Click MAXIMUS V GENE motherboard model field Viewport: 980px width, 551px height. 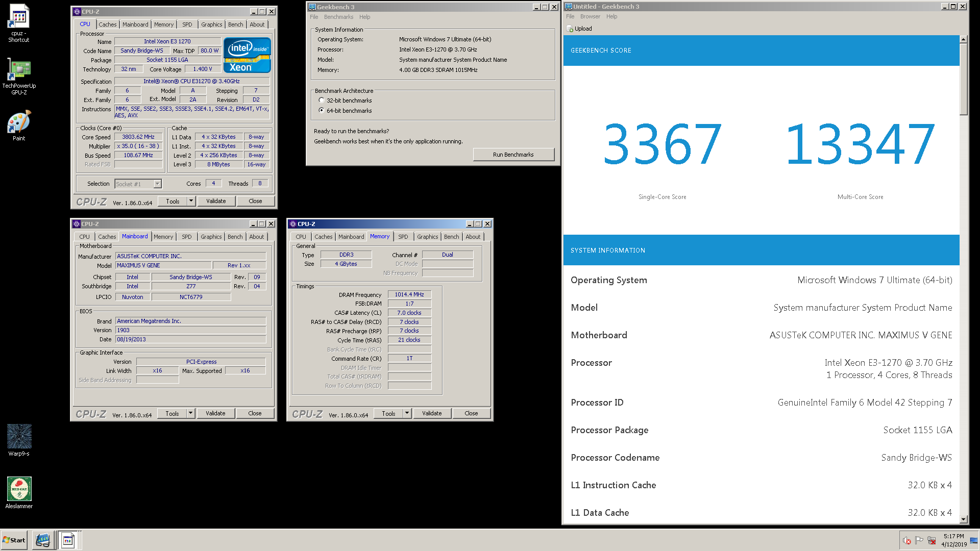tap(163, 265)
